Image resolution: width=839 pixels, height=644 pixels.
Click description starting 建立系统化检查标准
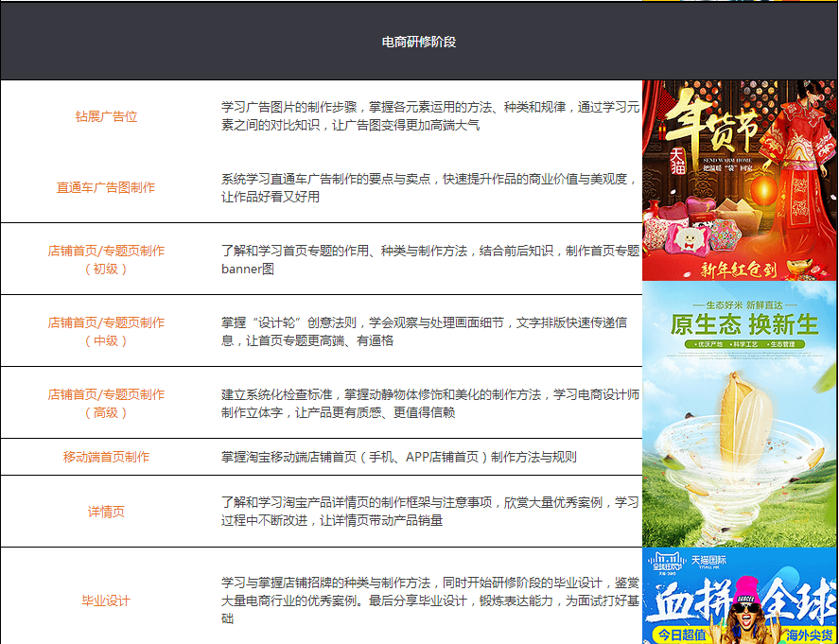(430, 403)
